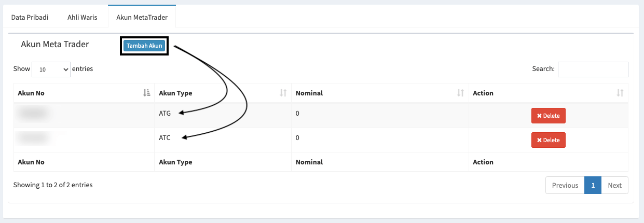Toggle sorting on the Nominal column icon
Viewport: 644px width, 223px height.
pyautogui.click(x=460, y=93)
